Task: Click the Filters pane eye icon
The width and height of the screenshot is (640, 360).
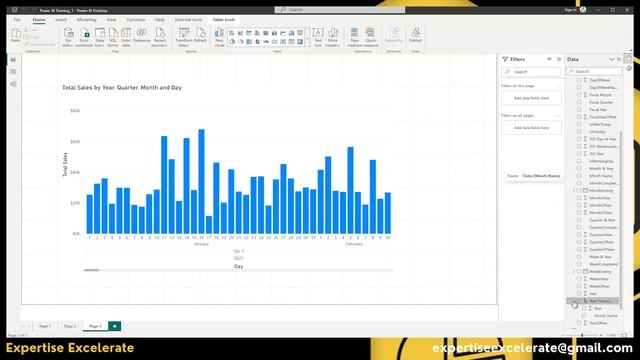Action: coord(549,59)
